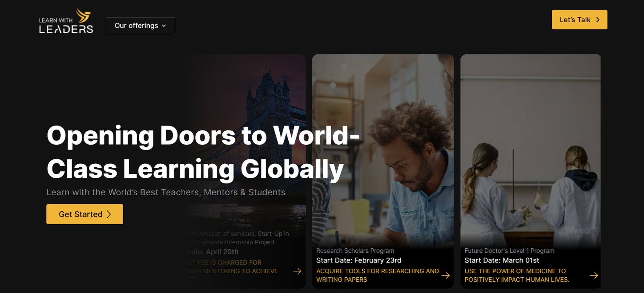This screenshot has width=644, height=293.
Task: Click the arrow on Corporate Internship Project card
Action: coord(297,271)
